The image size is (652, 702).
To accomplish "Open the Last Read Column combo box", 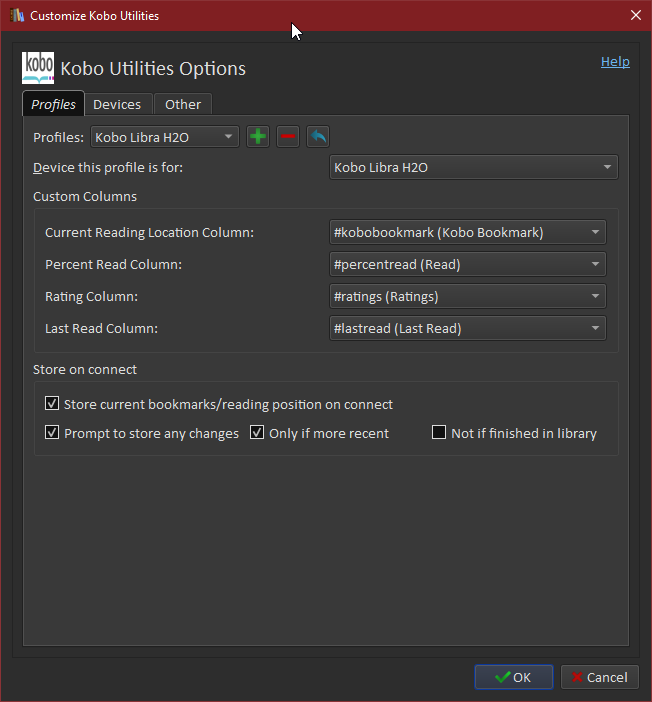I will (x=468, y=329).
